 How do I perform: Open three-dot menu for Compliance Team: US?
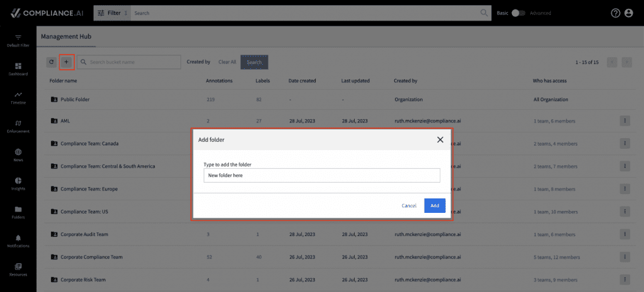625,212
